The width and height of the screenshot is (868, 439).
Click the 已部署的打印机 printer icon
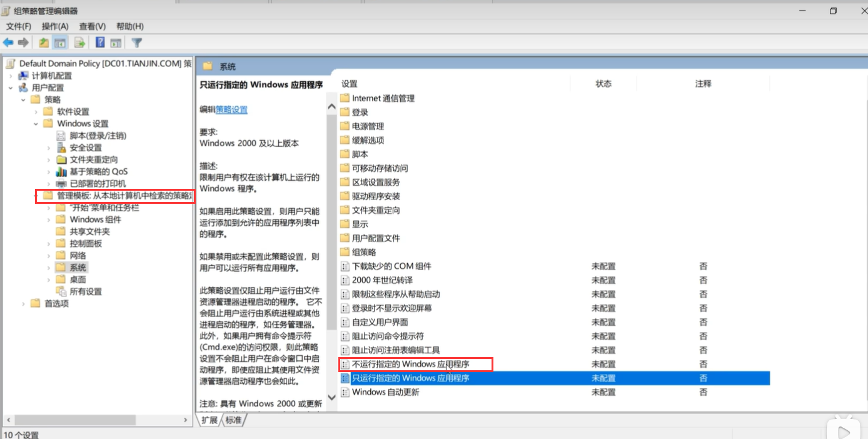[x=61, y=183]
